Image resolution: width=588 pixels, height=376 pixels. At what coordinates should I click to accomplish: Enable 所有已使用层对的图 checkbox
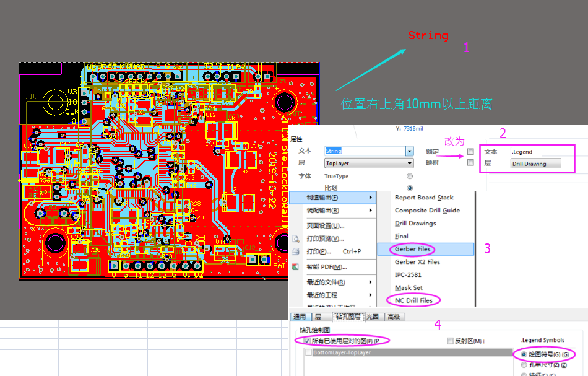tap(307, 341)
